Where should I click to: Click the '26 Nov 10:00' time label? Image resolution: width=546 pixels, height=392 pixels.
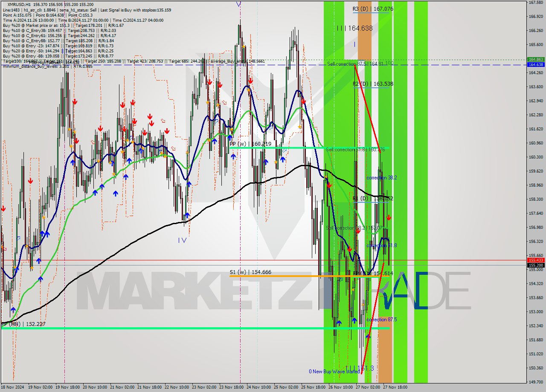pos(340,388)
